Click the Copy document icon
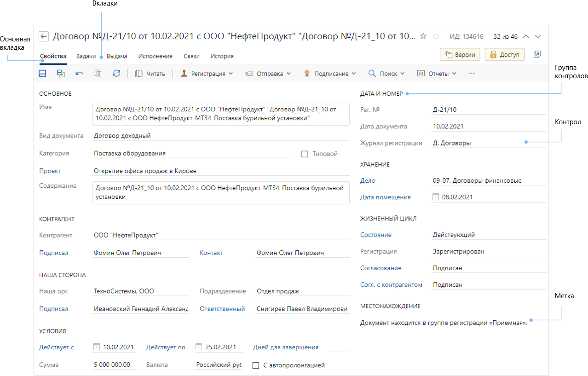Image resolution: width=588 pixels, height=376 pixels. [98, 73]
